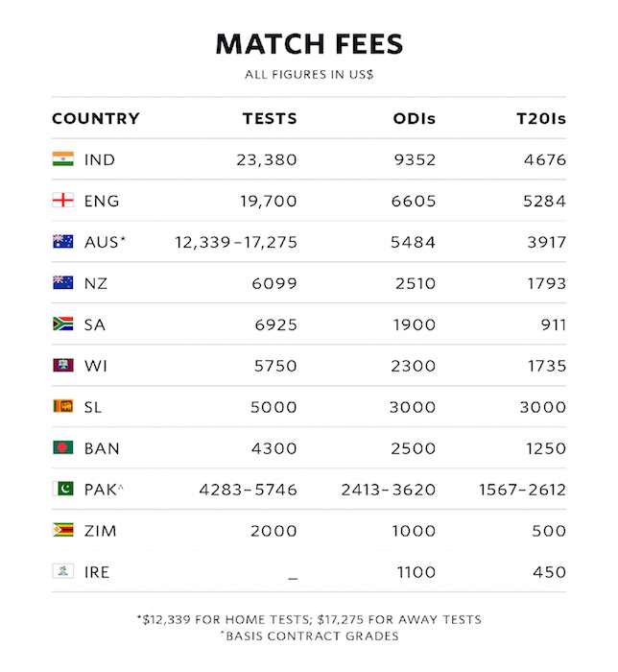Click the India flag icon
This screenshot has height=672, width=618.
coord(62,159)
